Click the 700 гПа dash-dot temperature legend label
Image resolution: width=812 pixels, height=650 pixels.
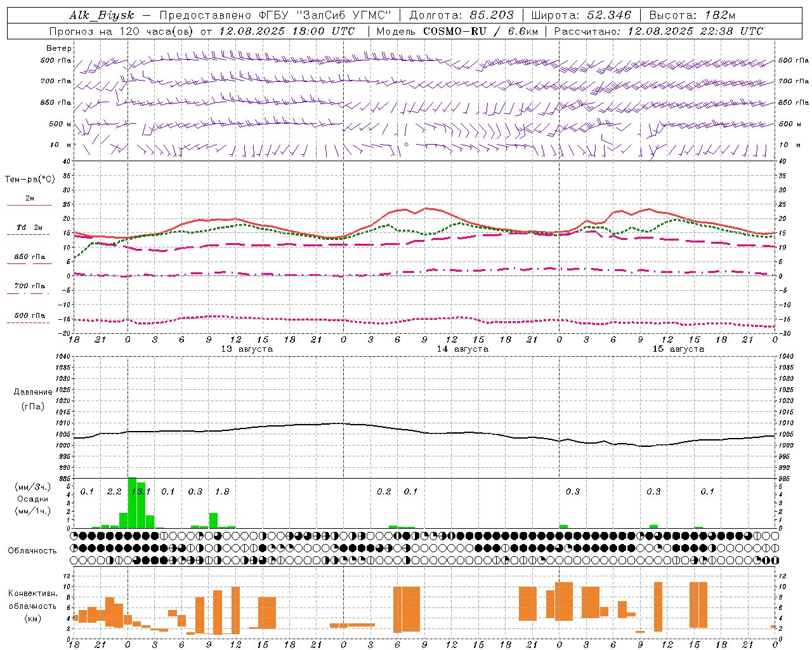click(30, 286)
